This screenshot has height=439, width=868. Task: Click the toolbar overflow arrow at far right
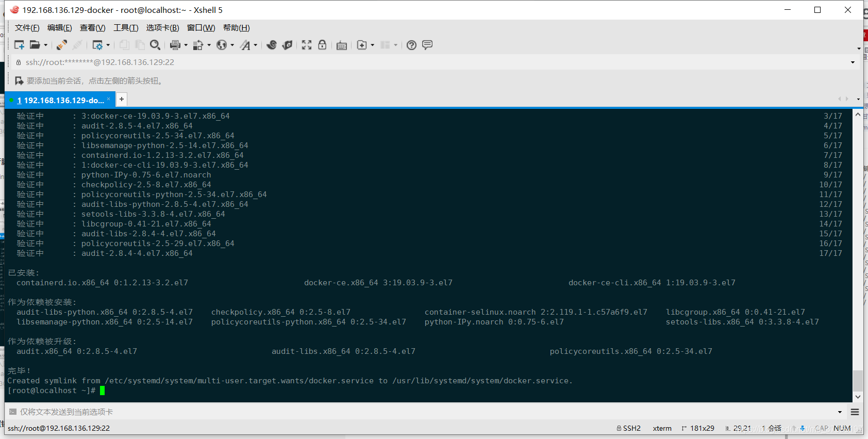(x=859, y=48)
